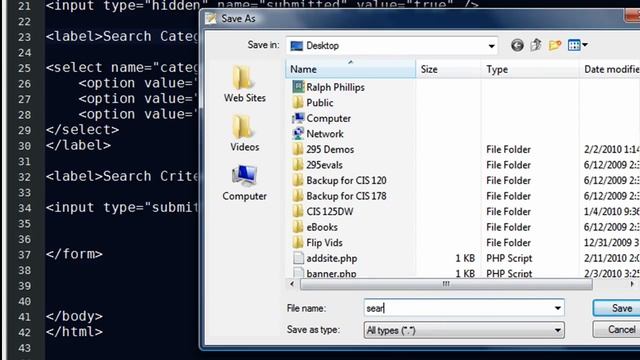Click the left arrow of horizontal scrollbar

pyautogui.click(x=292, y=284)
